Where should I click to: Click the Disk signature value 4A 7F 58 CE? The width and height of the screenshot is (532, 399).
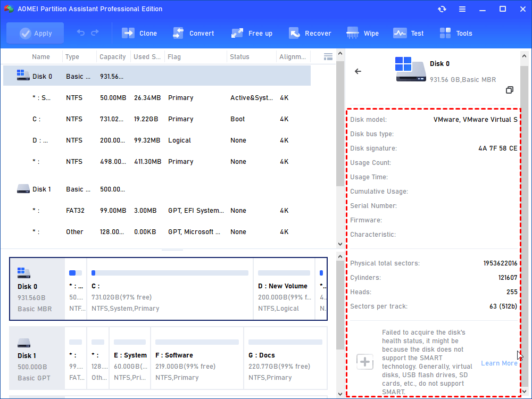[x=498, y=148]
